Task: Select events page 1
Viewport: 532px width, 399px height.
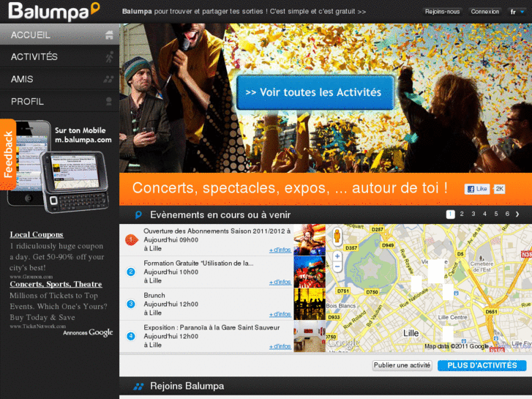Action: [450, 215]
